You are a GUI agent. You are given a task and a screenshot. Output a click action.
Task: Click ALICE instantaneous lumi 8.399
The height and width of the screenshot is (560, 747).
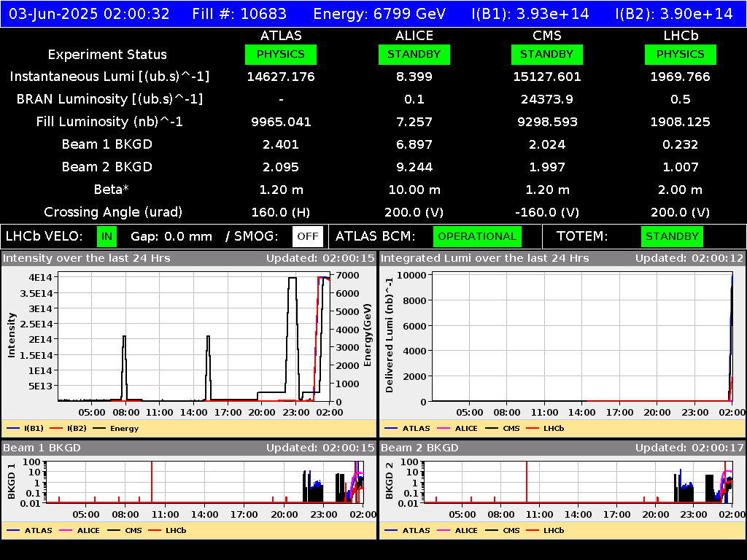click(414, 77)
